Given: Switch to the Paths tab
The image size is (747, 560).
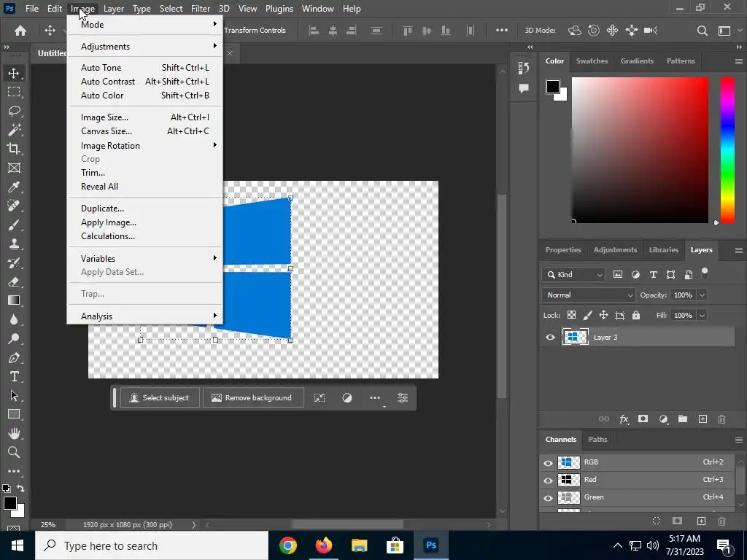Looking at the screenshot, I should click(x=597, y=440).
